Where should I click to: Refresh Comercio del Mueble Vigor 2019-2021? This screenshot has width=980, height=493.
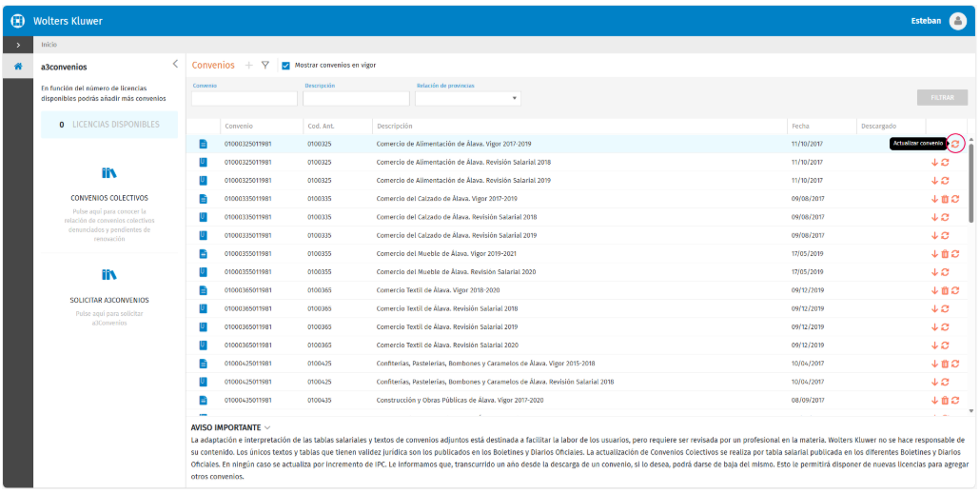coord(955,254)
